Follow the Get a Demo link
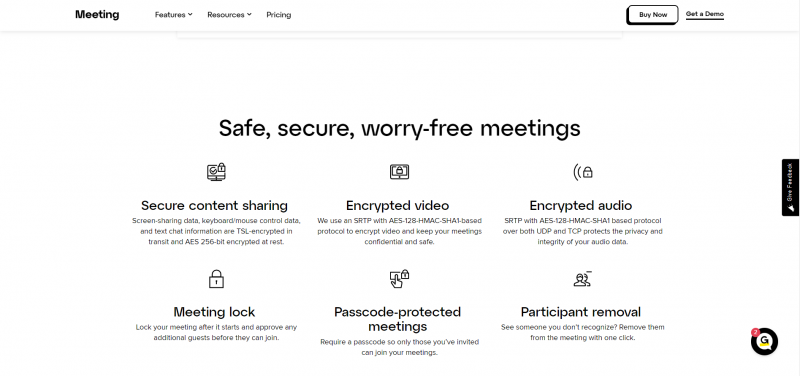 tap(705, 14)
